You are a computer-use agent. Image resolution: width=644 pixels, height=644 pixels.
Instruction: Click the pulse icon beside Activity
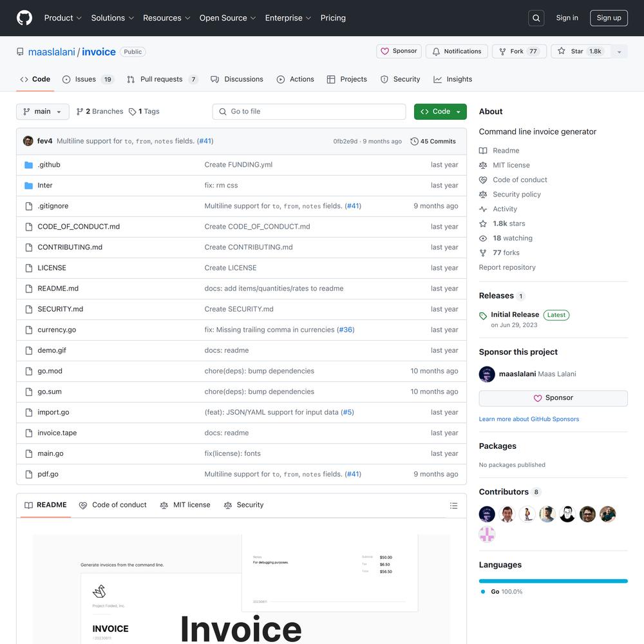(x=483, y=209)
